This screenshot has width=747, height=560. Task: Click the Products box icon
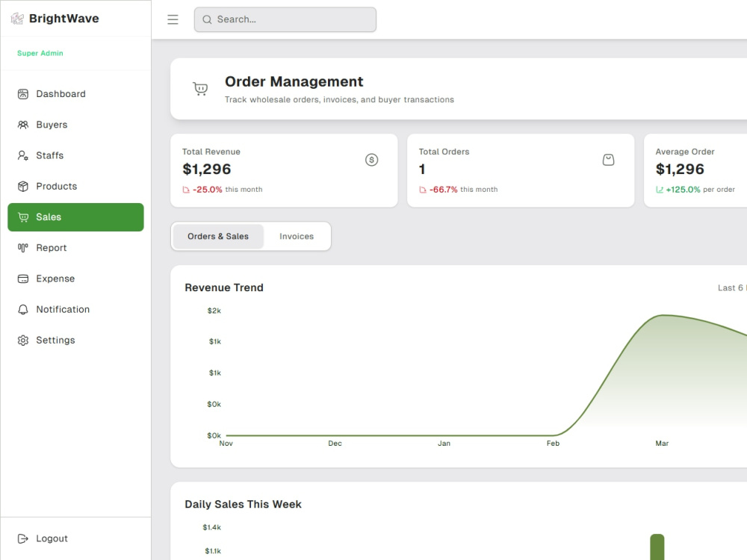(x=23, y=186)
